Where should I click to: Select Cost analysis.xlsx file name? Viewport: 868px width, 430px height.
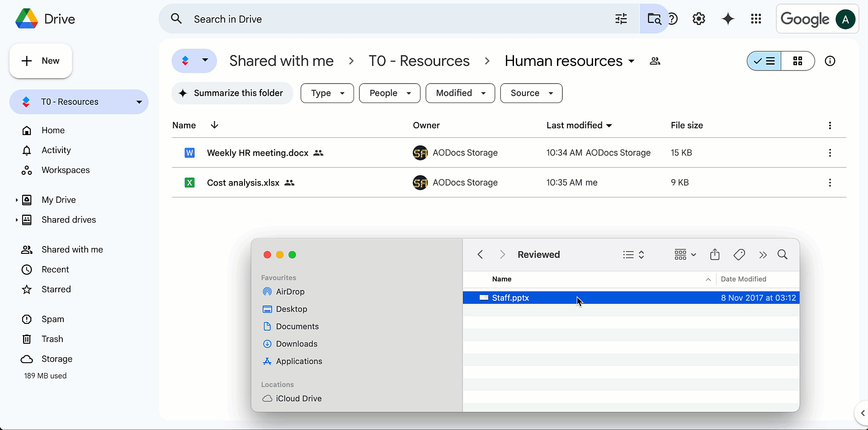pos(243,182)
